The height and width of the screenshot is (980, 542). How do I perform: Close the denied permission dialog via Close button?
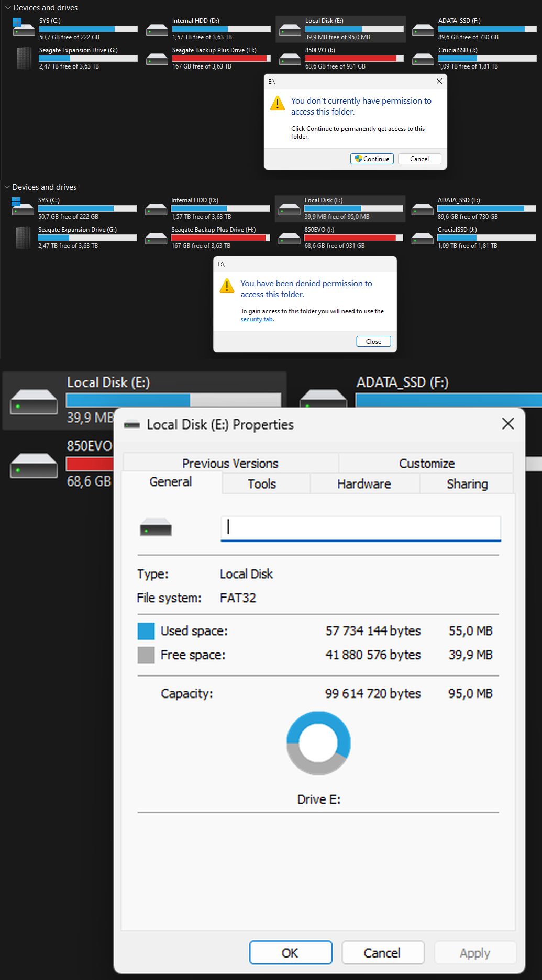pyautogui.click(x=373, y=341)
